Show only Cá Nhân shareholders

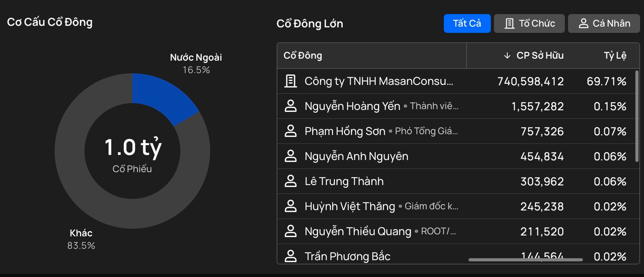[x=604, y=23]
